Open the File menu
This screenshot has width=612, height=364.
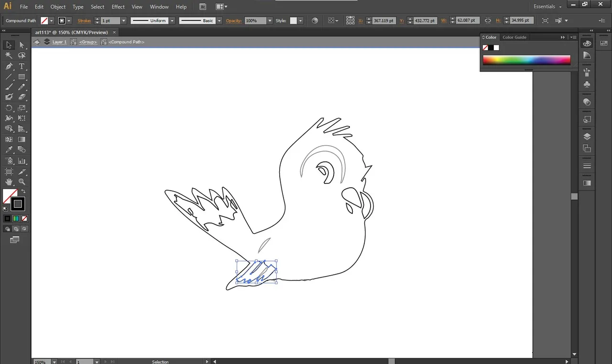coord(24,7)
